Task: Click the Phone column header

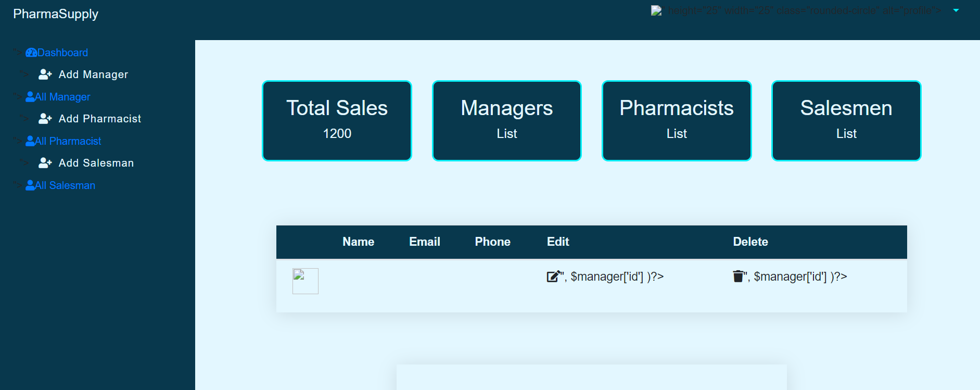Action: pyautogui.click(x=492, y=242)
